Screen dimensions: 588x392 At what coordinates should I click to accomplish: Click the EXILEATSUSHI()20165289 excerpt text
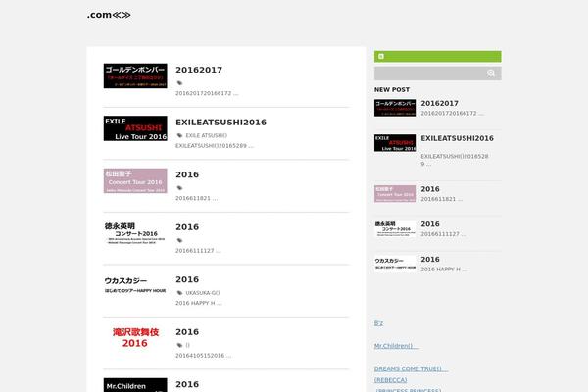pyautogui.click(x=215, y=146)
